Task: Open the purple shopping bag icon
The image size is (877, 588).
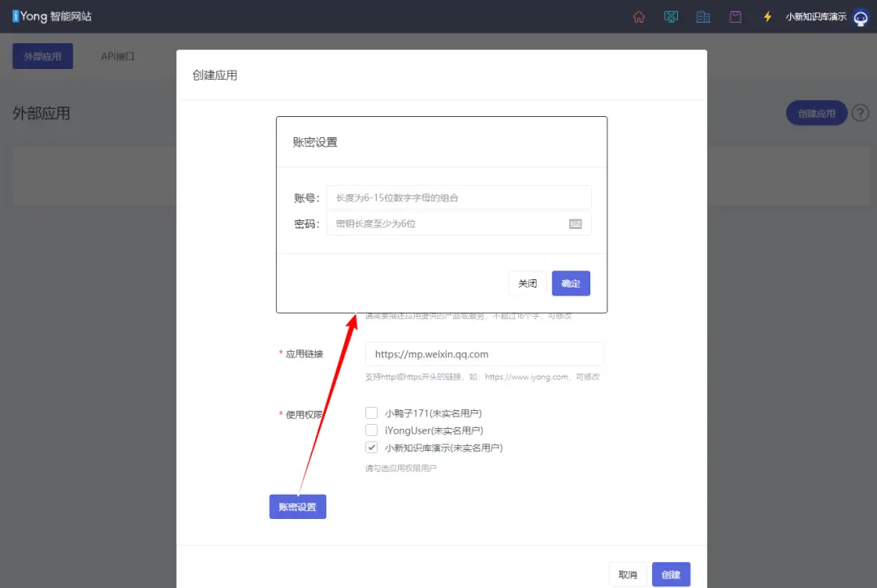Action: click(736, 16)
